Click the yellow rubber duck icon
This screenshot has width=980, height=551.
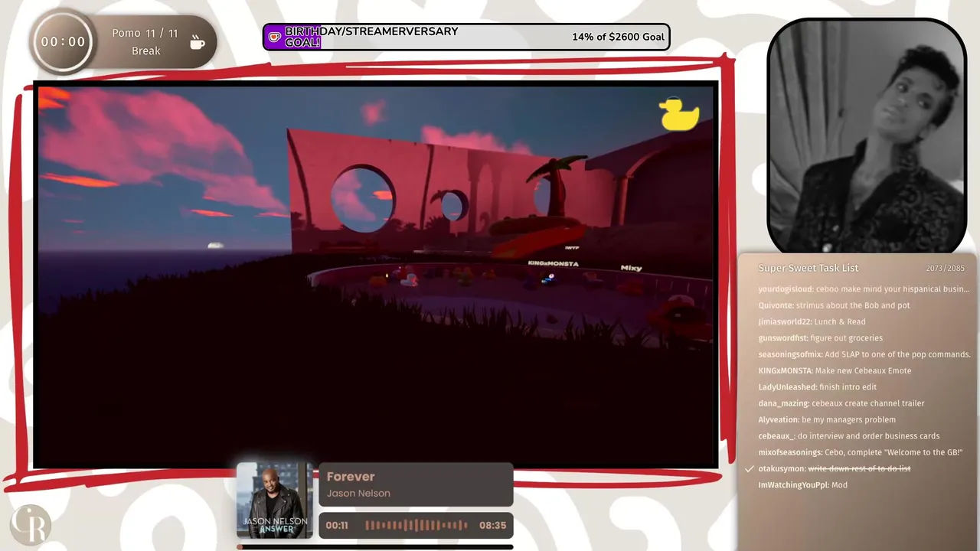[x=678, y=114]
